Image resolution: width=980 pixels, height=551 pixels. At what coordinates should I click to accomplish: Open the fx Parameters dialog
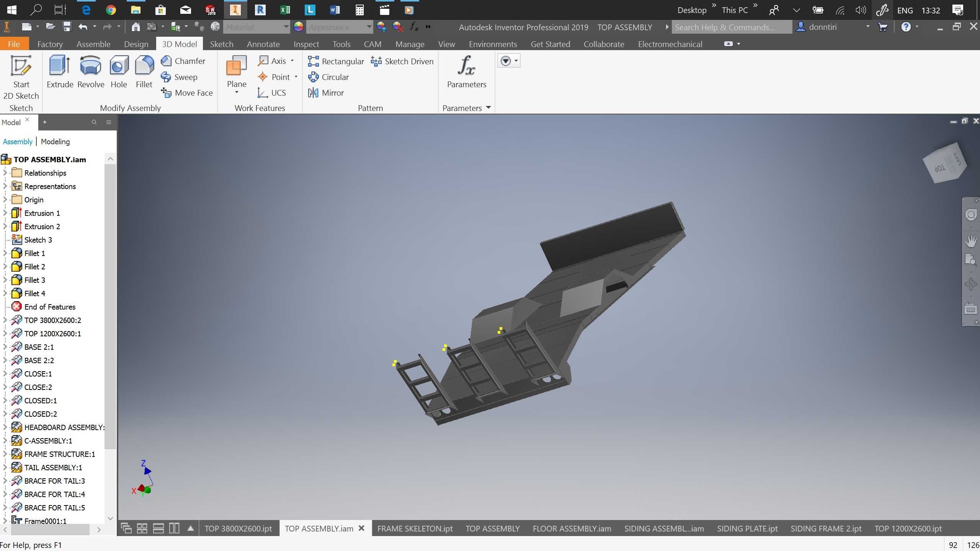[x=467, y=72]
